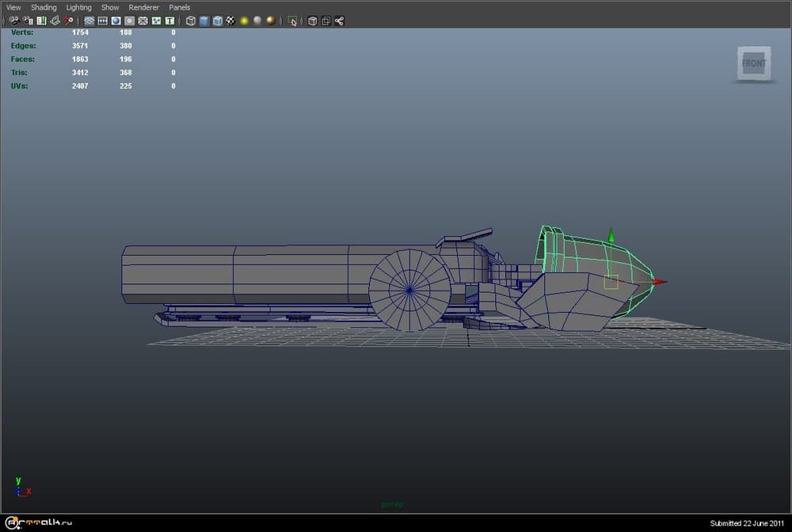792x532 pixels.
Task: Click the Select Camera icon
Action: pyautogui.click(x=13, y=21)
